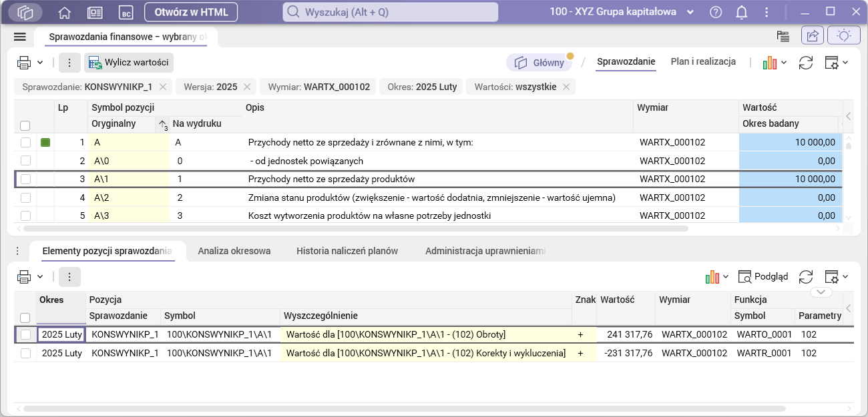Viewport: 868px width, 417px height.
Task: Open the notifications bell
Action: click(x=741, y=12)
